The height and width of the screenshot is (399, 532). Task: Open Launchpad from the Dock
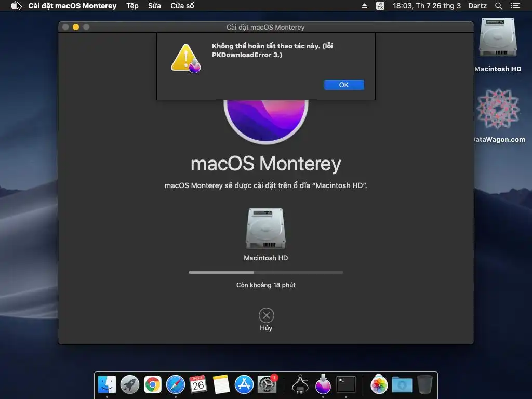click(129, 384)
